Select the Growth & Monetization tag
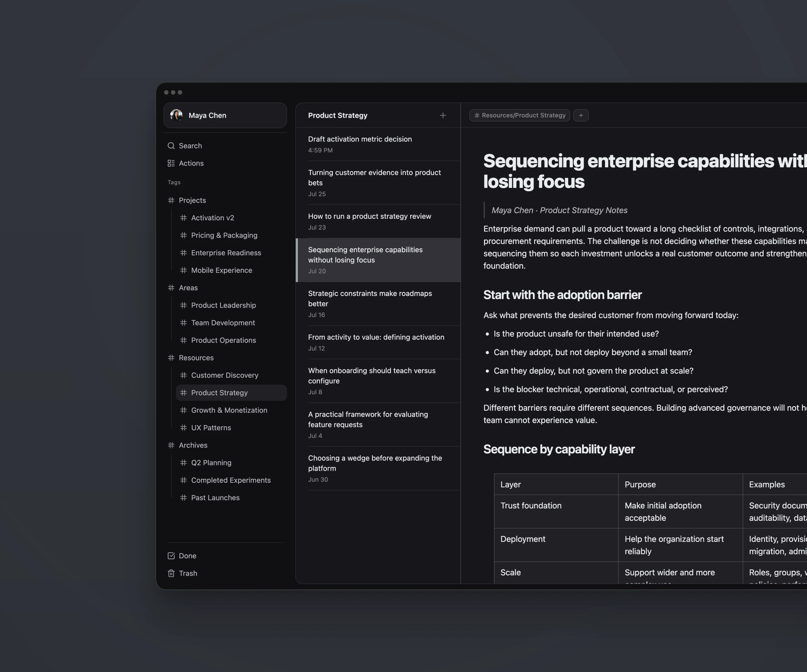807x672 pixels. [231, 410]
